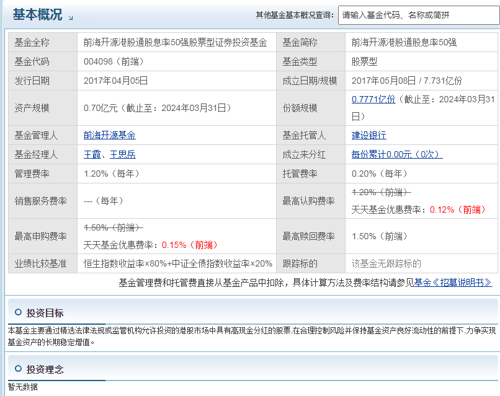The width and height of the screenshot is (500, 396).
Task: Open the 每份累计0.00元（0次） dividend link
Action: click(x=397, y=155)
